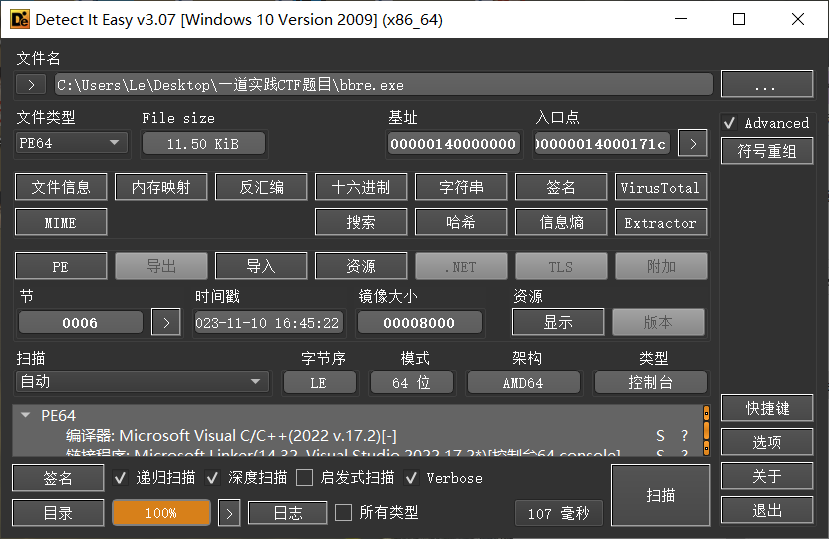Toggle 深度扫描 deep scan checkbox

(x=213, y=478)
